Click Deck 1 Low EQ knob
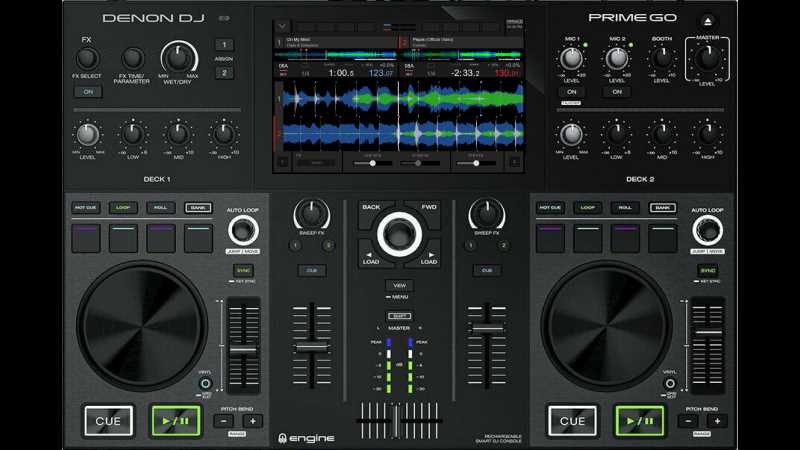Image resolution: width=800 pixels, height=450 pixels. (133, 135)
